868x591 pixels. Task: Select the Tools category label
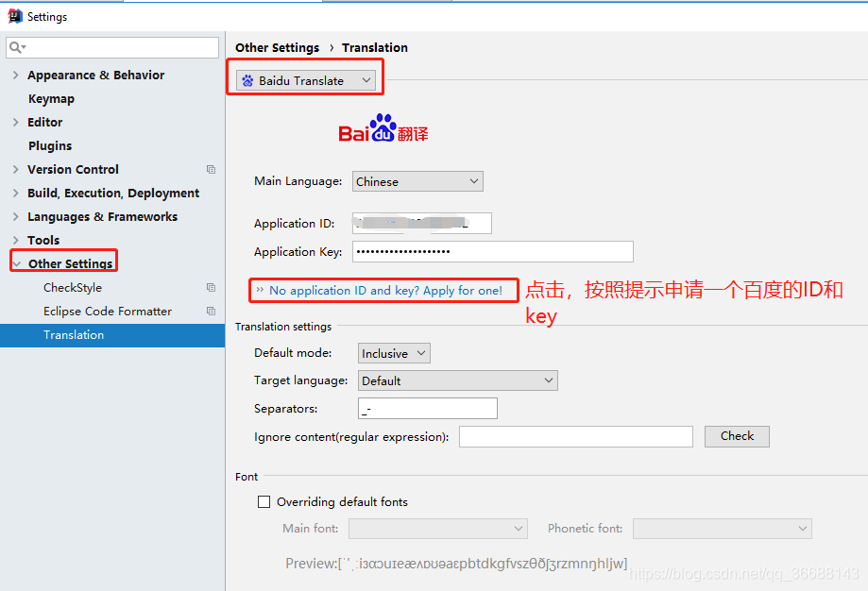pyautogui.click(x=43, y=240)
